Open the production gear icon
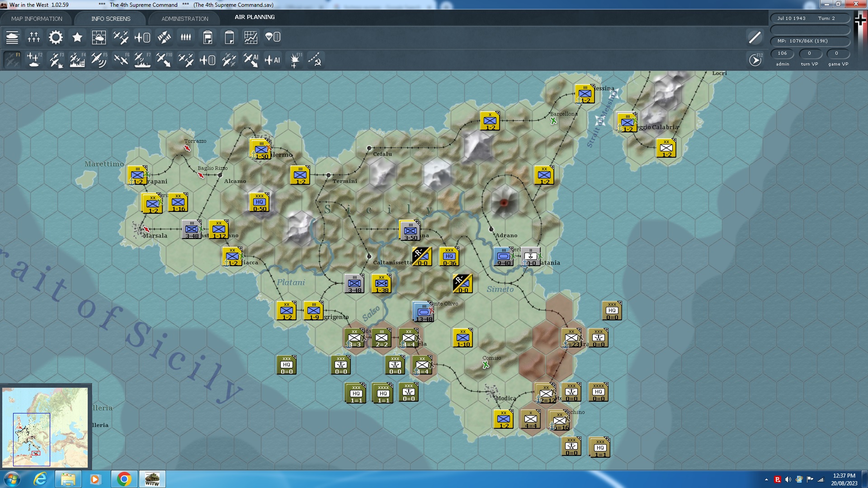This screenshot has width=868, height=488. [x=56, y=37]
